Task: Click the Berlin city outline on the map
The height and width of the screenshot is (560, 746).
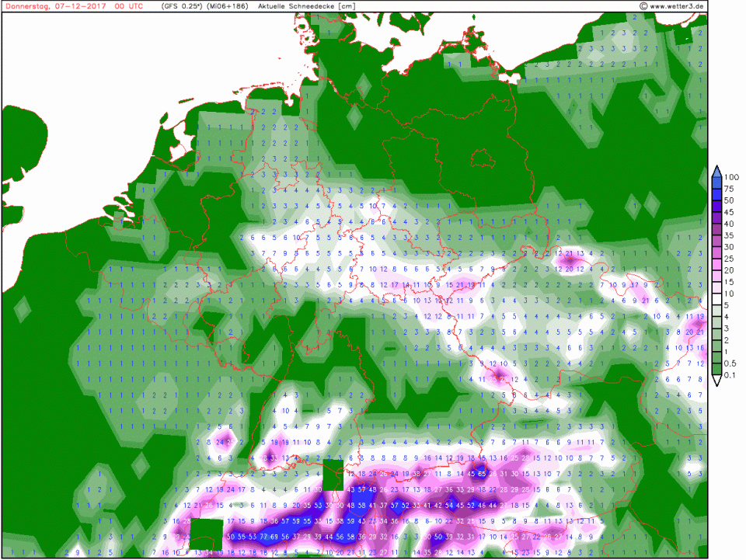Action: [483, 156]
